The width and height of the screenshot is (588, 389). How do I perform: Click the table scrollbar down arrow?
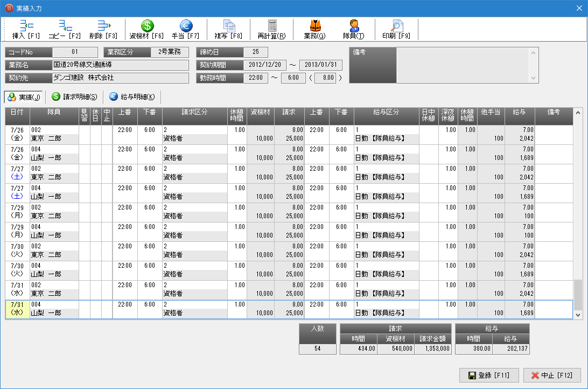(578, 315)
